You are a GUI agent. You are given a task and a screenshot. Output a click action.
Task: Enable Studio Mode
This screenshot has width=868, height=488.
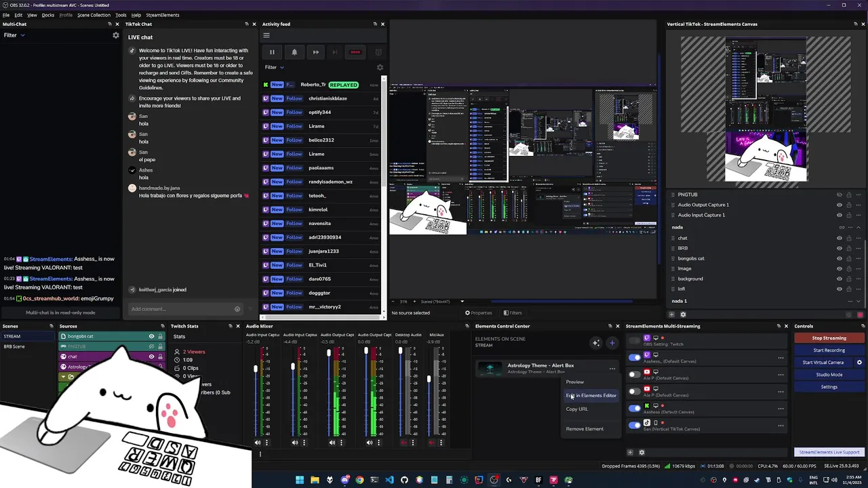829,375
